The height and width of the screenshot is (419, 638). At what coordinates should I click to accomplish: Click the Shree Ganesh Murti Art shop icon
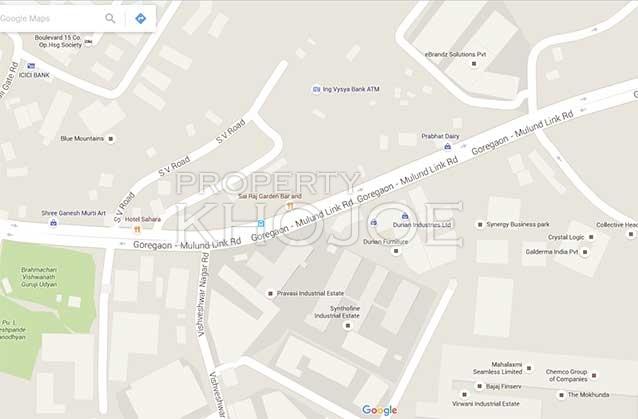click(x=53, y=223)
